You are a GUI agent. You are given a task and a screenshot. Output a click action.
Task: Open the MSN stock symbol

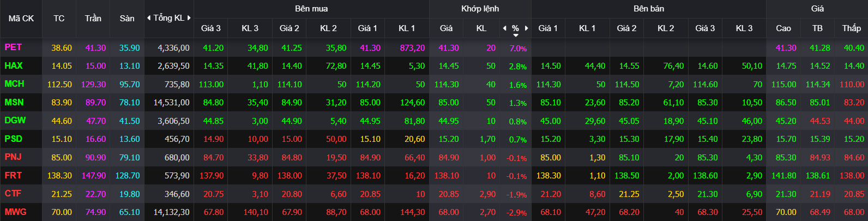pyautogui.click(x=14, y=102)
